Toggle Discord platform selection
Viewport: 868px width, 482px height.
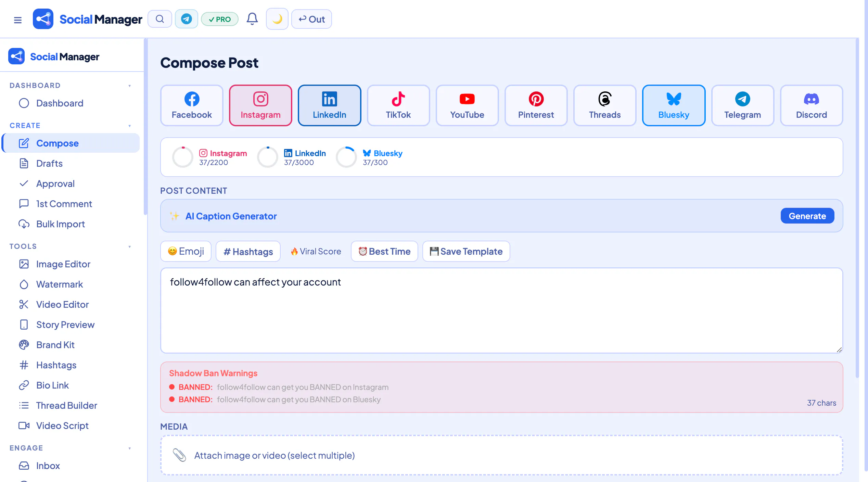pos(812,105)
